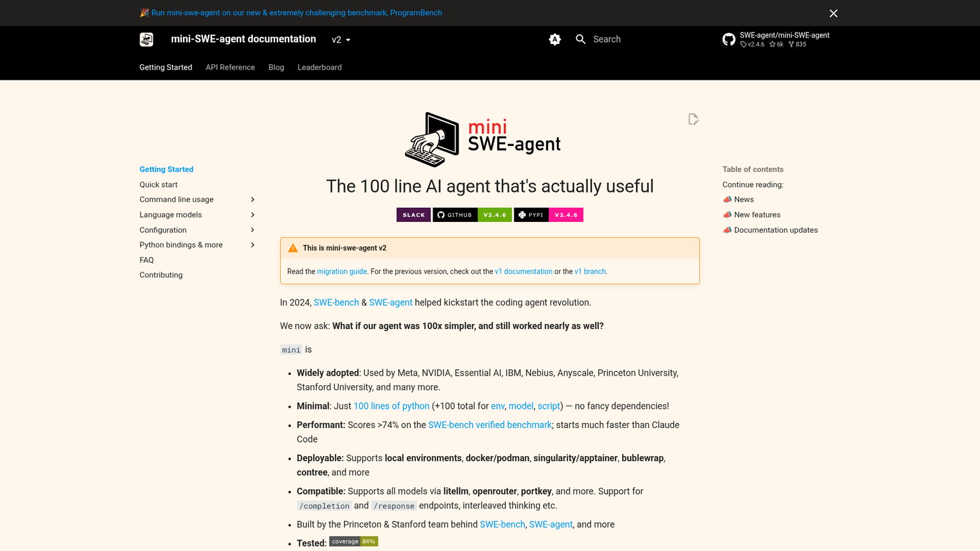Image resolution: width=980 pixels, height=551 pixels.
Task: Focus the Search input field
Action: point(638,40)
